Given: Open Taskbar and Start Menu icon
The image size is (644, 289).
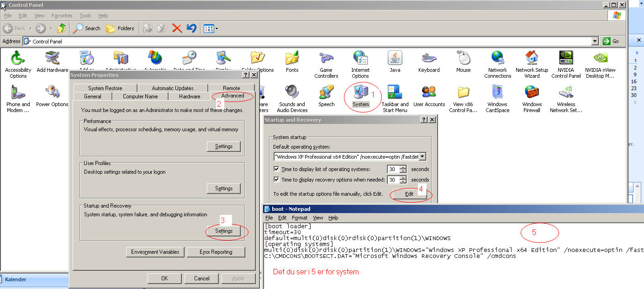Looking at the screenshot, I should (395, 99).
